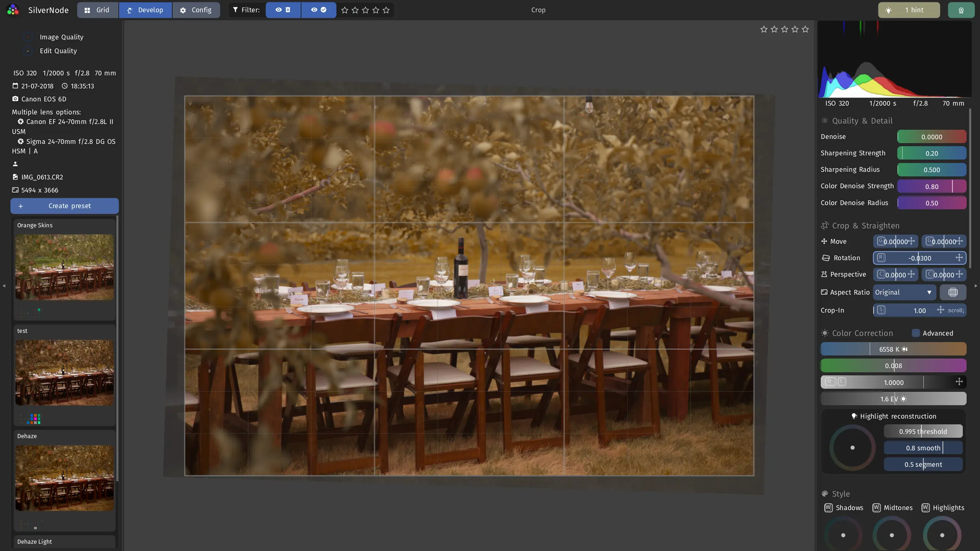The image size is (980, 551).
Task: Switch to the Grid tab
Action: (x=98, y=10)
